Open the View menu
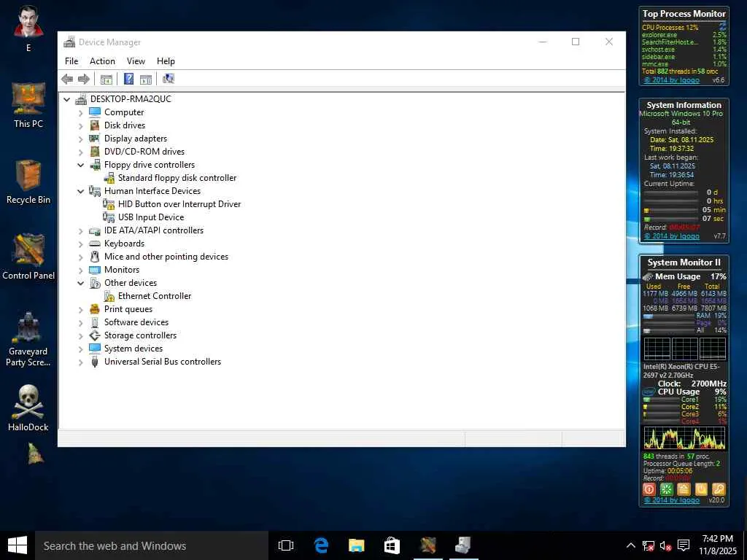Viewport: 747px width, 560px height. click(x=136, y=61)
